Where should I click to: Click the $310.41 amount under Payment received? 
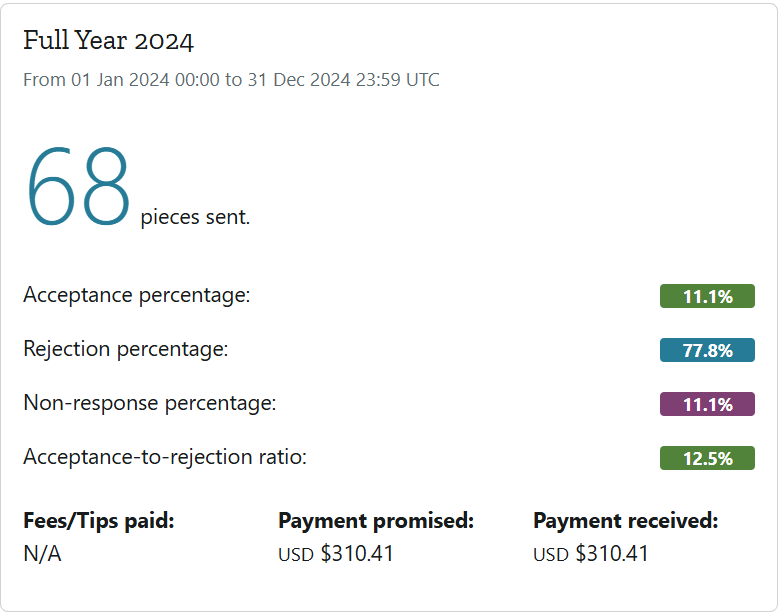click(x=612, y=554)
